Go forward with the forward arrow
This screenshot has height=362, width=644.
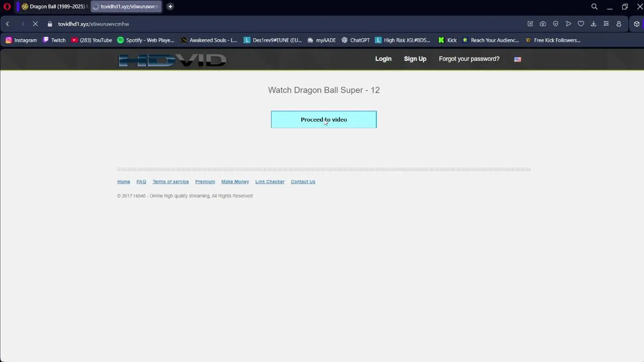[23, 24]
